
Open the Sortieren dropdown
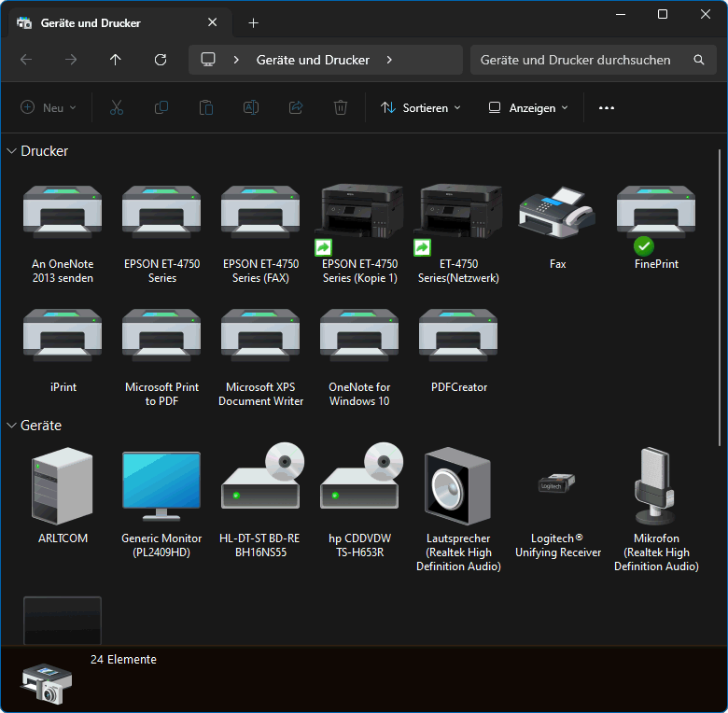[x=421, y=108]
